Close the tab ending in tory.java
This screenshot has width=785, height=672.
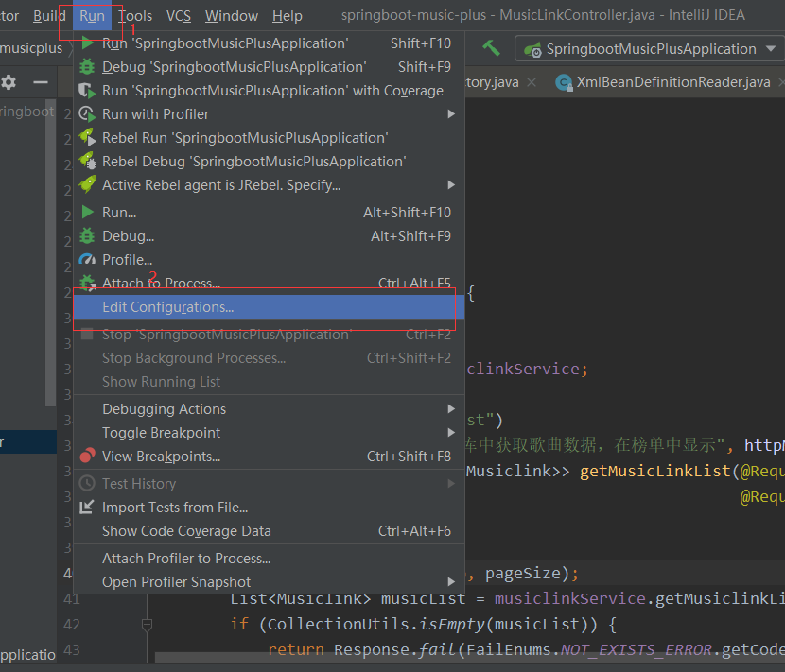point(532,82)
